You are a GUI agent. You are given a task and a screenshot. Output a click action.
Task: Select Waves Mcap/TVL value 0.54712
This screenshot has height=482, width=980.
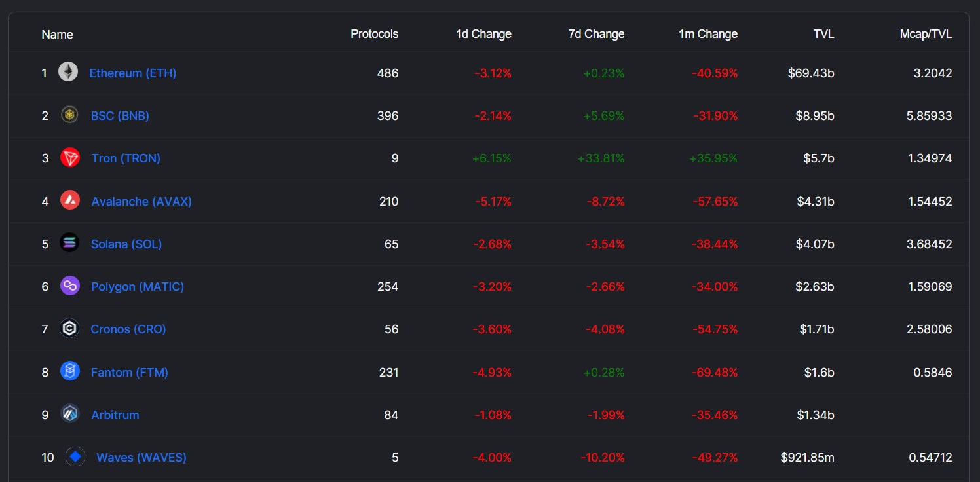click(x=930, y=458)
